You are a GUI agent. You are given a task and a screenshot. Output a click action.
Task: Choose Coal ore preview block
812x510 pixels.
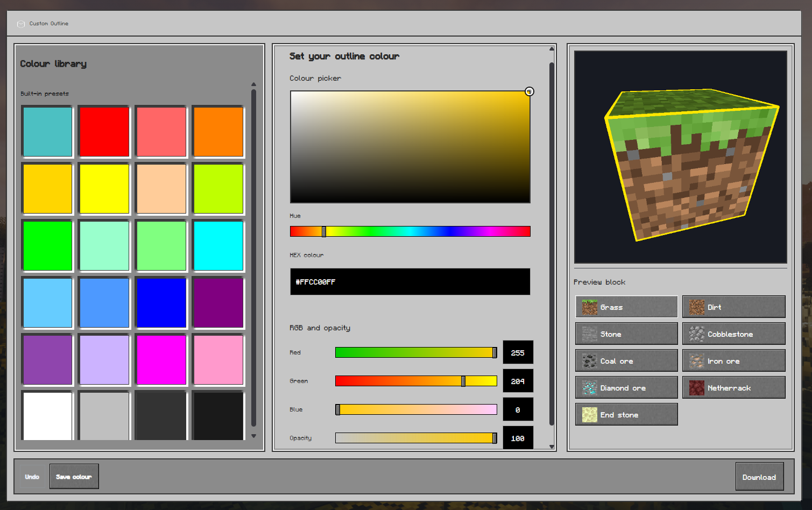[x=626, y=360]
